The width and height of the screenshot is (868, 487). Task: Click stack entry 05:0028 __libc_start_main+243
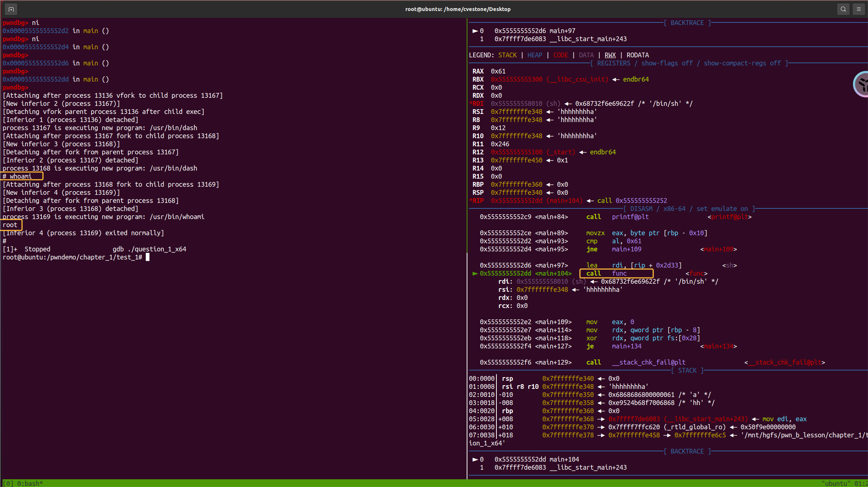[637, 419]
